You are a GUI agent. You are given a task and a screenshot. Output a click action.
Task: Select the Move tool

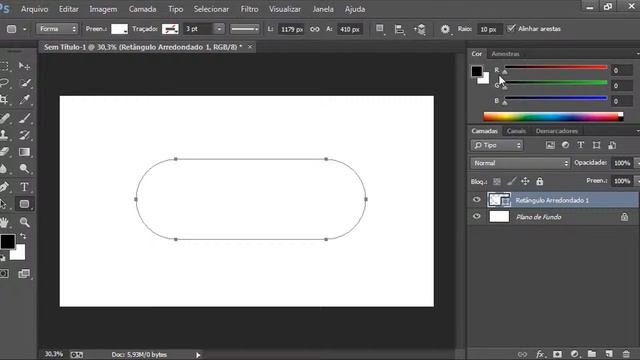[24, 66]
